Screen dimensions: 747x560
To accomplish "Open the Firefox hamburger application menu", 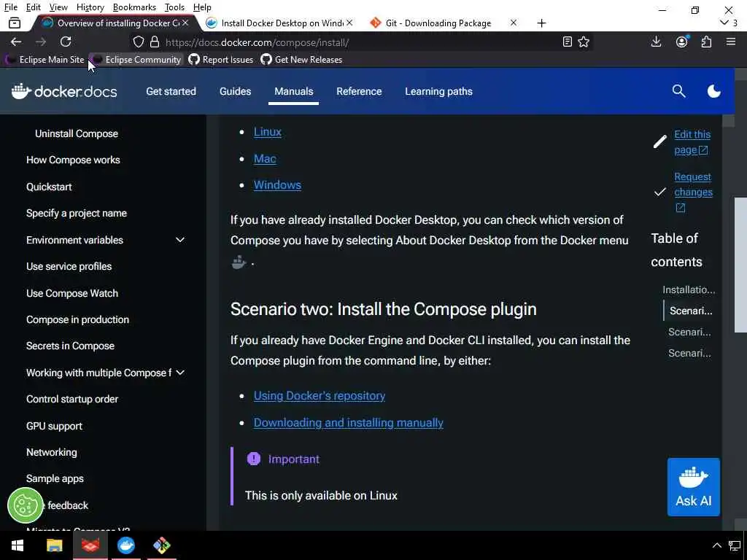I will tap(731, 42).
